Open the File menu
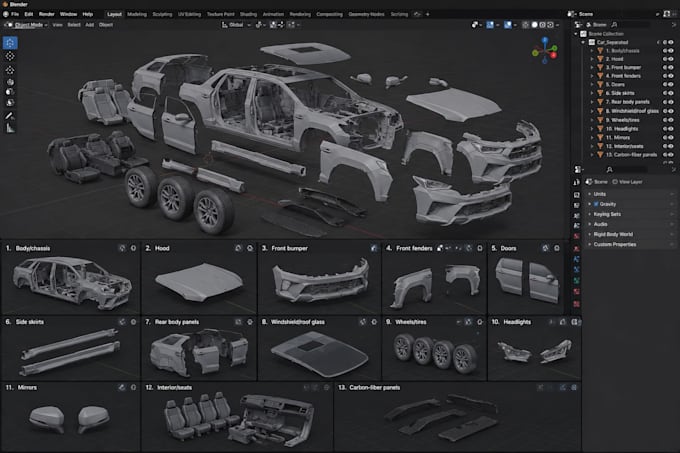Image resolution: width=680 pixels, height=453 pixels. coord(15,14)
